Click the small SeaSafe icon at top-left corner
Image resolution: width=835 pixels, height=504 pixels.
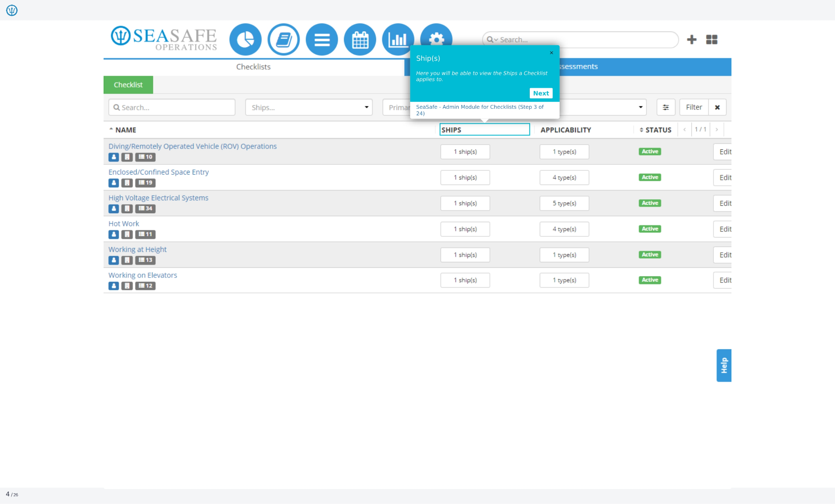pyautogui.click(x=12, y=10)
